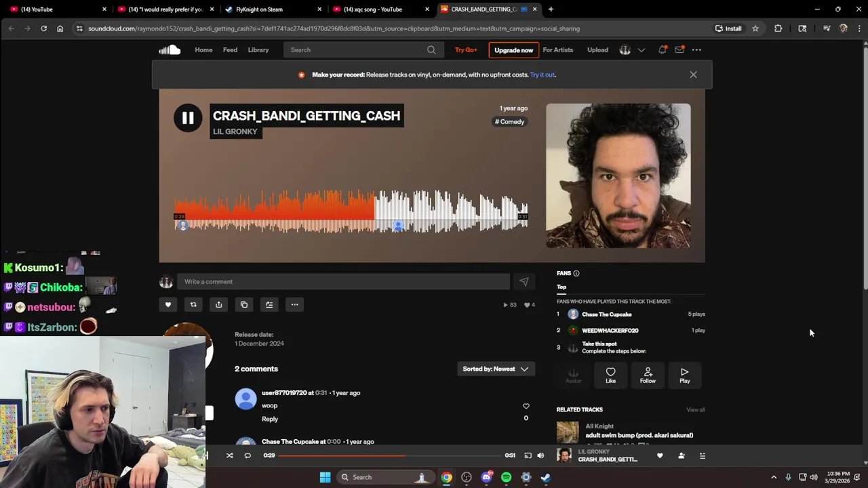The image size is (868, 488).
Task: View all related tracks
Action: pos(696,409)
